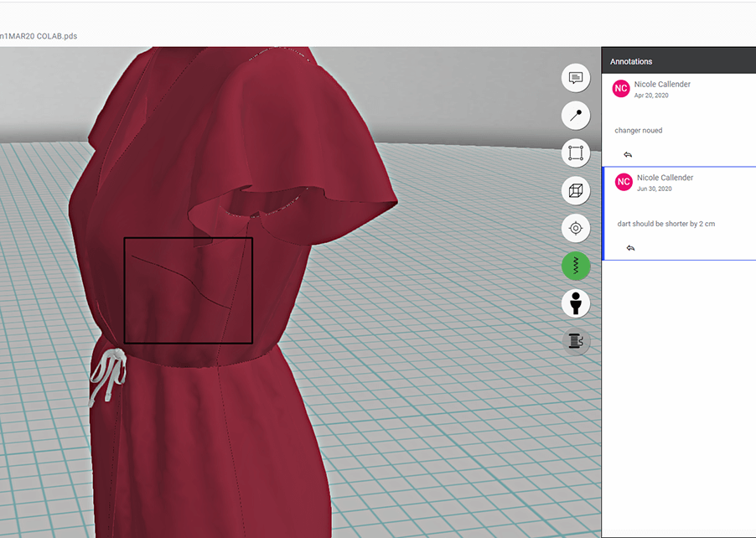Screen dimensions: 756x538
Task: Select the pin marker tool
Action: (576, 116)
